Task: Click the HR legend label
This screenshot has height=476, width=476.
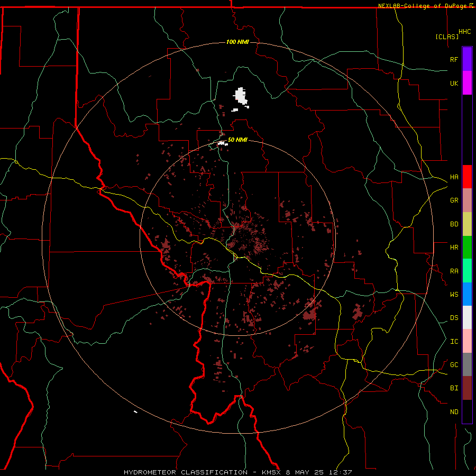Action: point(454,248)
